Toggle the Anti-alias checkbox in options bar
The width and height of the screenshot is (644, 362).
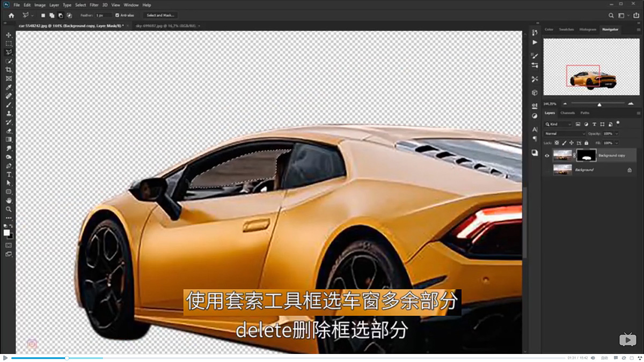[x=116, y=15]
